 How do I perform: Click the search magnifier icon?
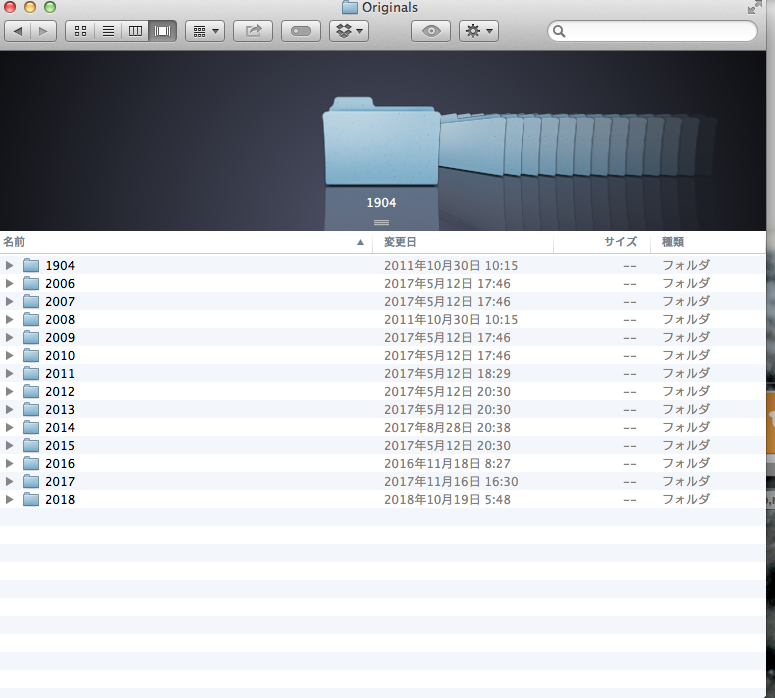(x=559, y=31)
